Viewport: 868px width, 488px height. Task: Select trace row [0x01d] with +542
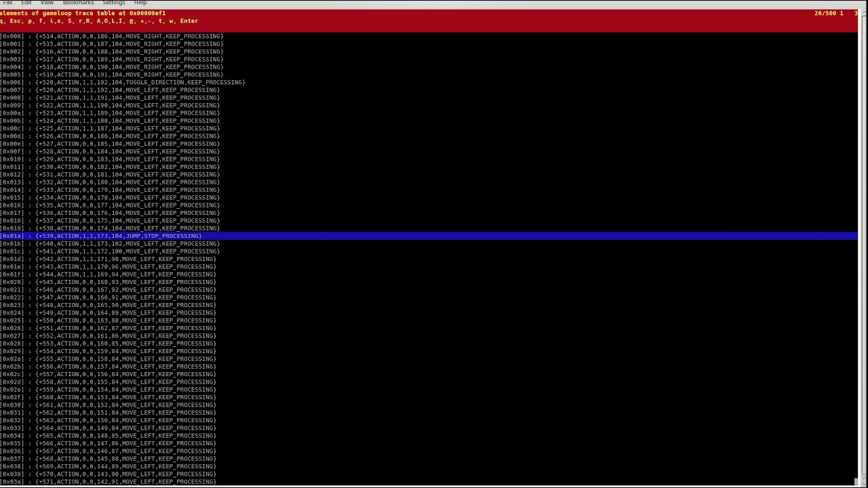point(108,259)
